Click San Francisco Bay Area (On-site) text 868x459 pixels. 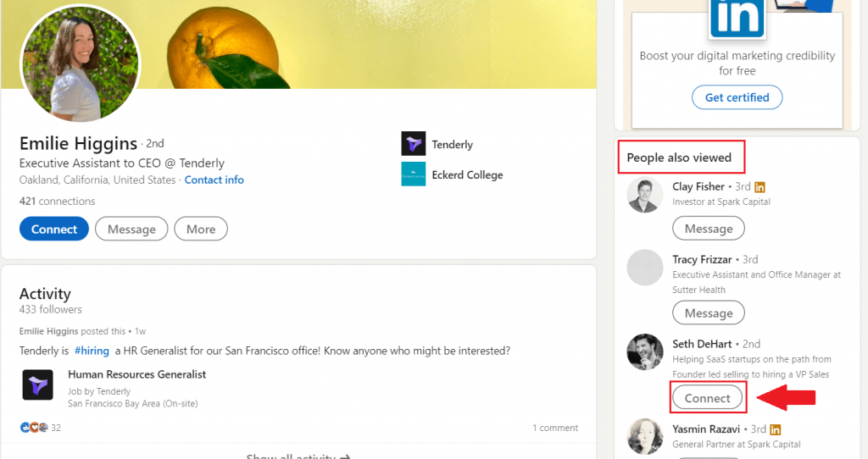[133, 404]
